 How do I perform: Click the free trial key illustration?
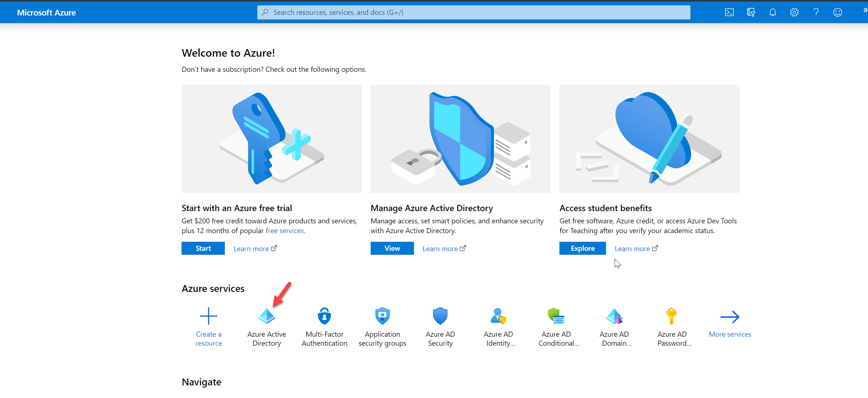coord(272,139)
